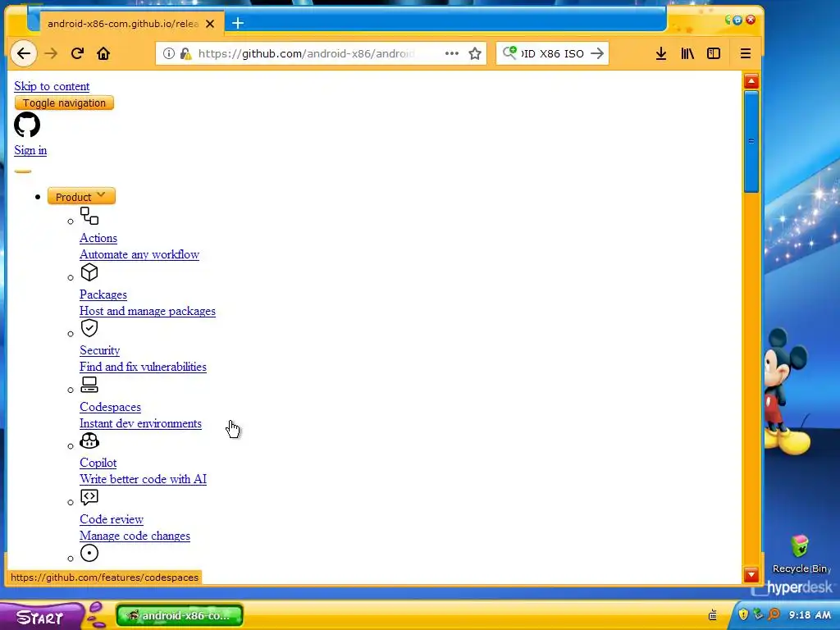Screen dimensions: 840x630
Task: Go back with the browser back arrow
Action: click(24, 53)
